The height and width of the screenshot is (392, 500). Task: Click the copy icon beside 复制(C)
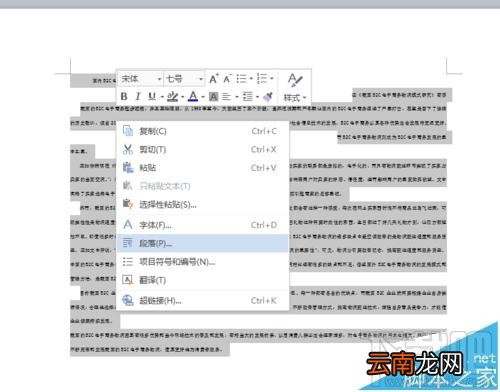[x=128, y=131]
